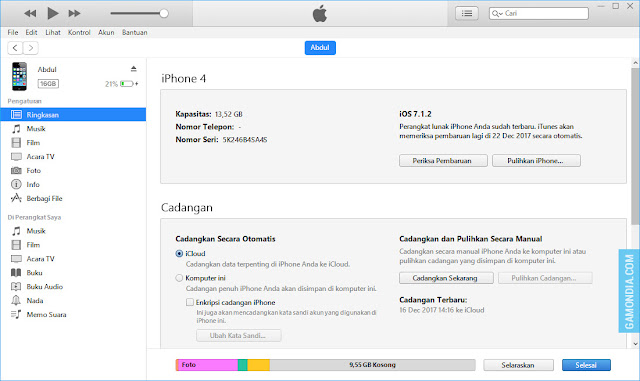Click the iOS 7.1.2 version label

click(x=415, y=114)
